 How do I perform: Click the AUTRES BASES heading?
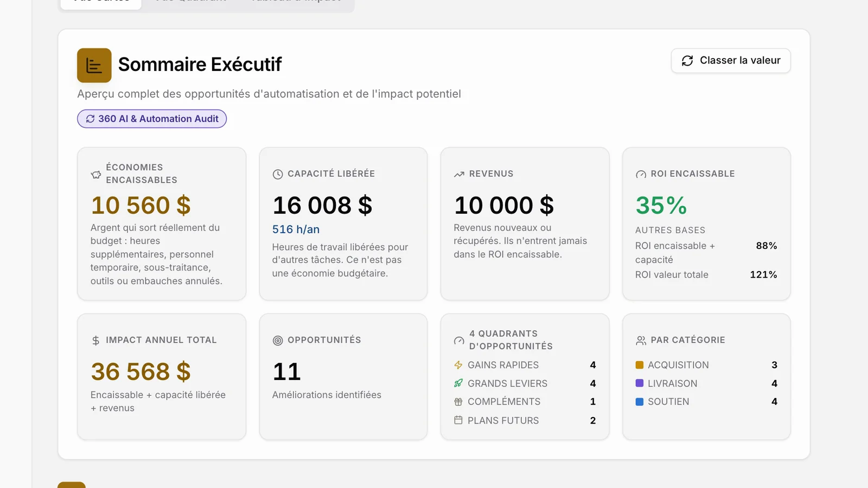coord(671,230)
